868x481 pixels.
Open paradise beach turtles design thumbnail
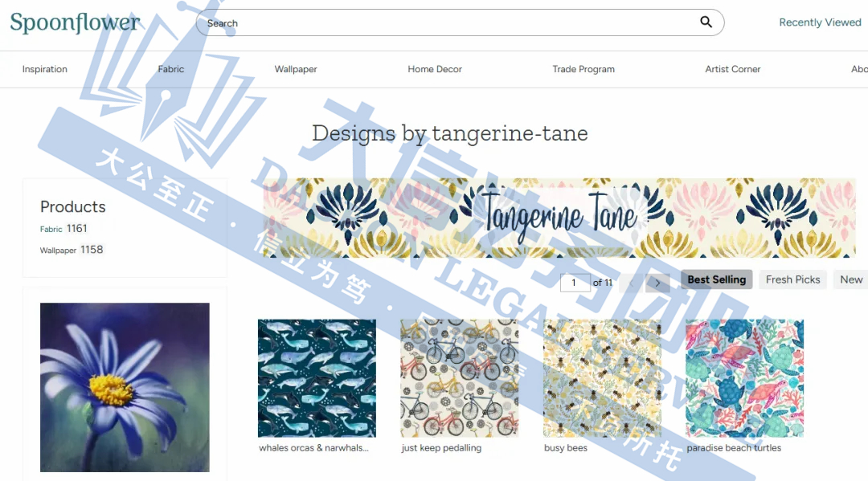coord(744,378)
